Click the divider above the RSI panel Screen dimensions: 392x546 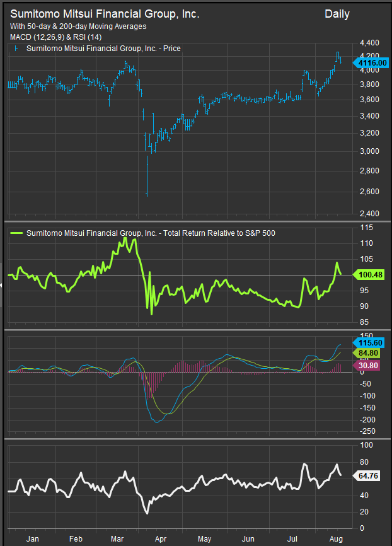point(196,439)
